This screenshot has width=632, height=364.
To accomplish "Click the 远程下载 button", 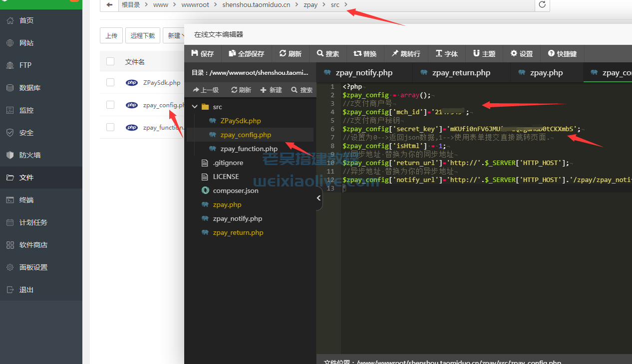I will click(x=143, y=35).
